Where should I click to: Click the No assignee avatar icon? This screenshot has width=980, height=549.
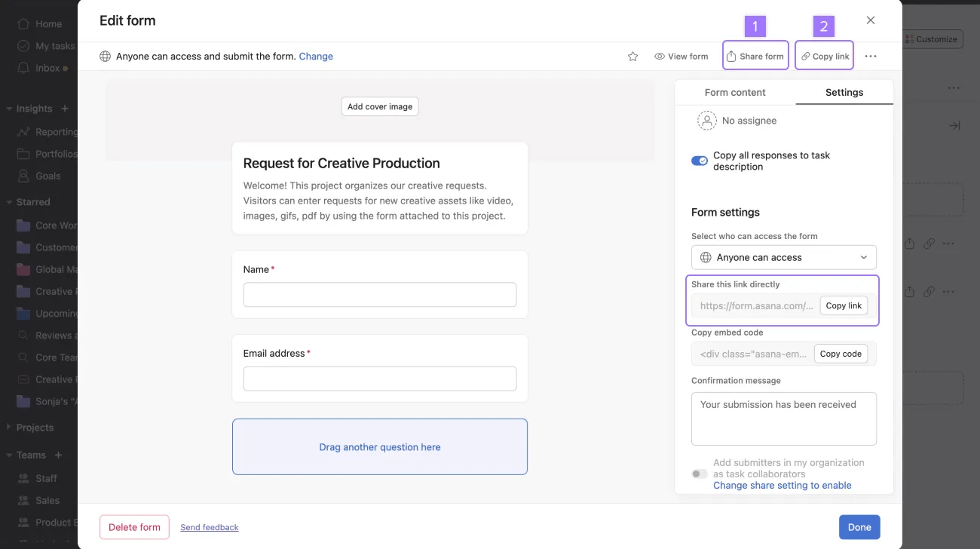coord(706,120)
